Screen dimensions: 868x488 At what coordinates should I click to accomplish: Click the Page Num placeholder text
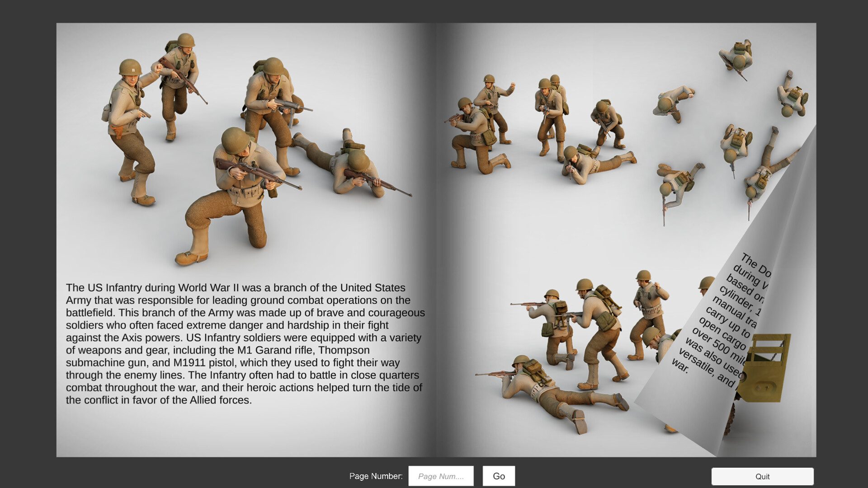pyautogui.click(x=441, y=476)
